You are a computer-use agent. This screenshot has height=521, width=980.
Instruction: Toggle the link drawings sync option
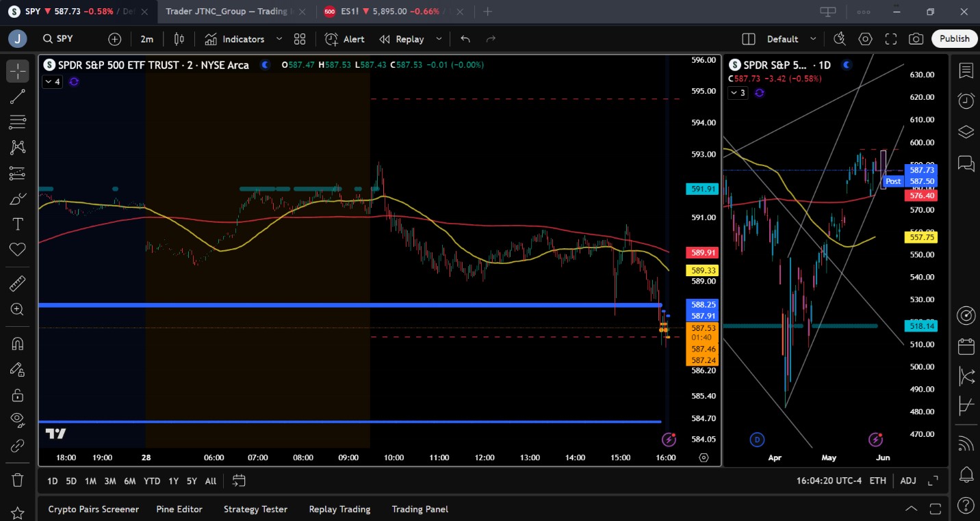[18, 446]
